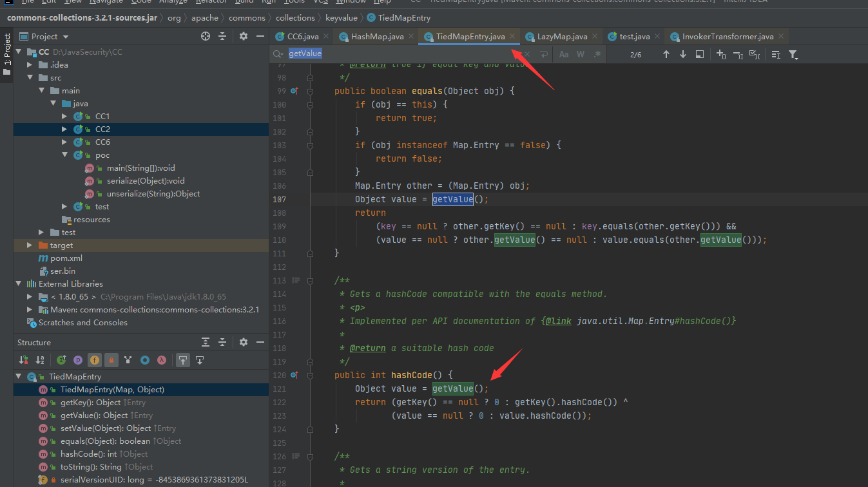The height and width of the screenshot is (487, 868).
Task: Expand the .idea folder
Action: tap(30, 64)
